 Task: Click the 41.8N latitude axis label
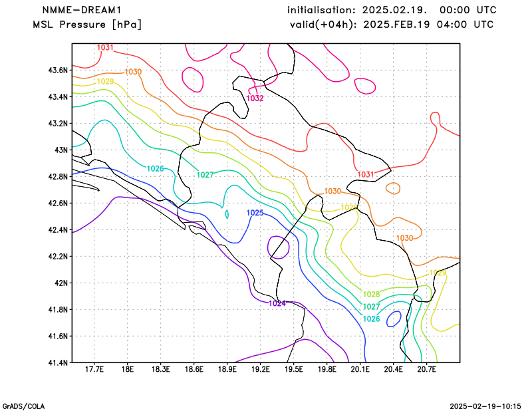(58, 310)
